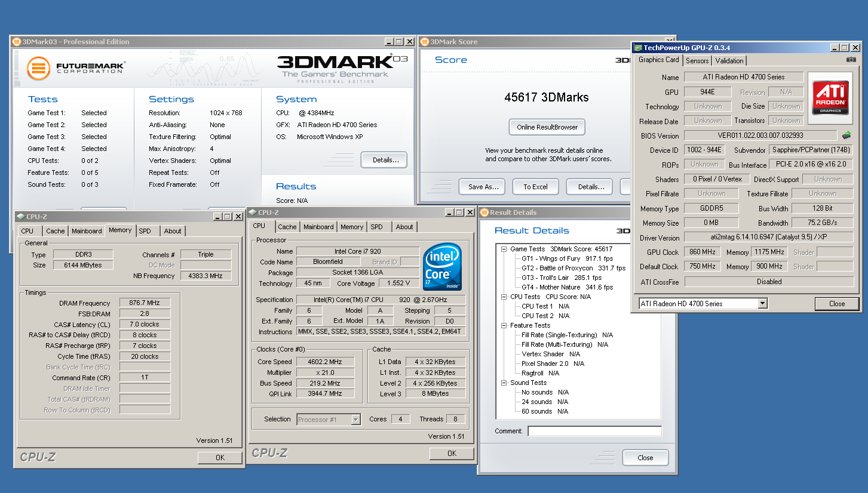Click the Result Details title bar icon

pos(484,212)
